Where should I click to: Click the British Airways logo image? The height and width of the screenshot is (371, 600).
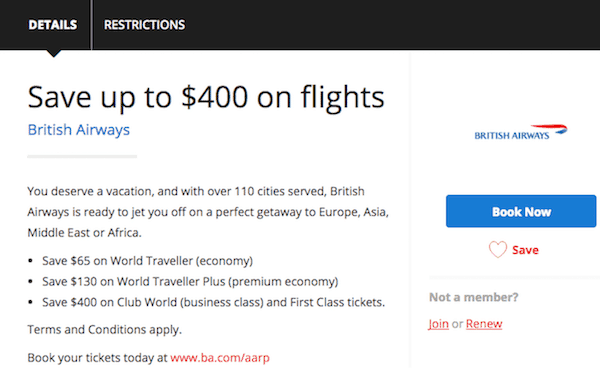[521, 132]
